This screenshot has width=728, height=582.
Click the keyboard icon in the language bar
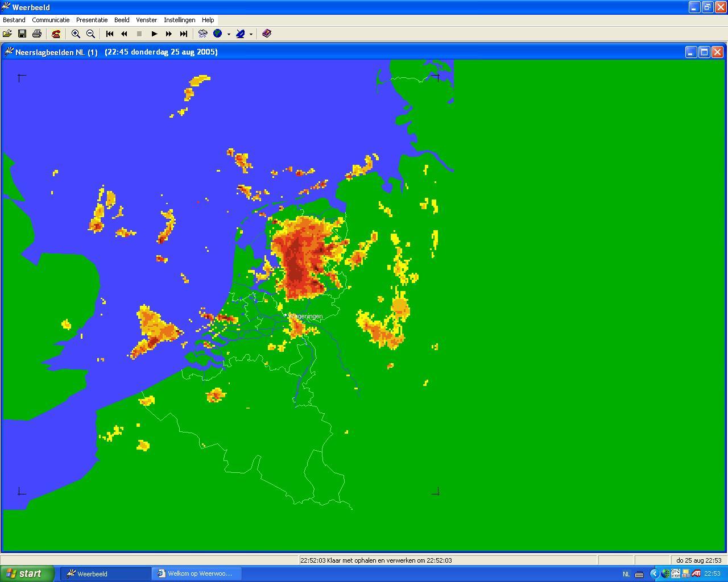639,574
